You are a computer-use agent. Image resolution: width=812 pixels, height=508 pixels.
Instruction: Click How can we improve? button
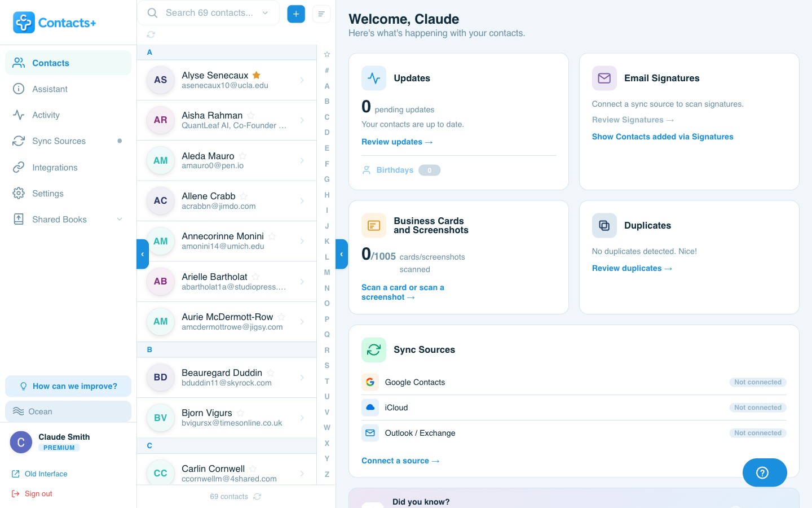tap(68, 386)
